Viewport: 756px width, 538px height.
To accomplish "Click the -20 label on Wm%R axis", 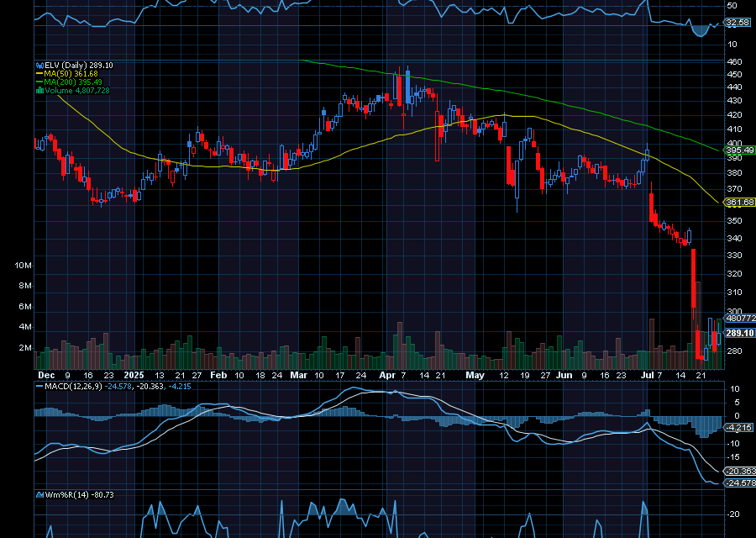I will pyautogui.click(x=732, y=514).
